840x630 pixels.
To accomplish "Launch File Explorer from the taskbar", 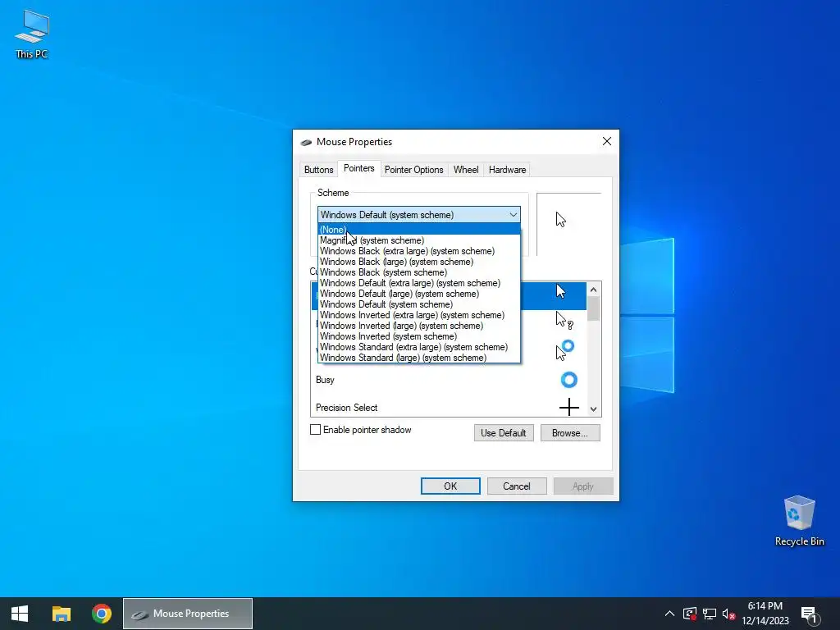I will coord(61,614).
